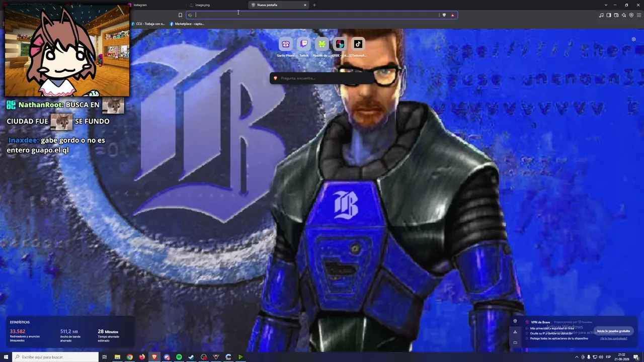Open the CCU - Trabaja con n... bookmark
This screenshot has height=362, width=644.
click(x=148, y=24)
